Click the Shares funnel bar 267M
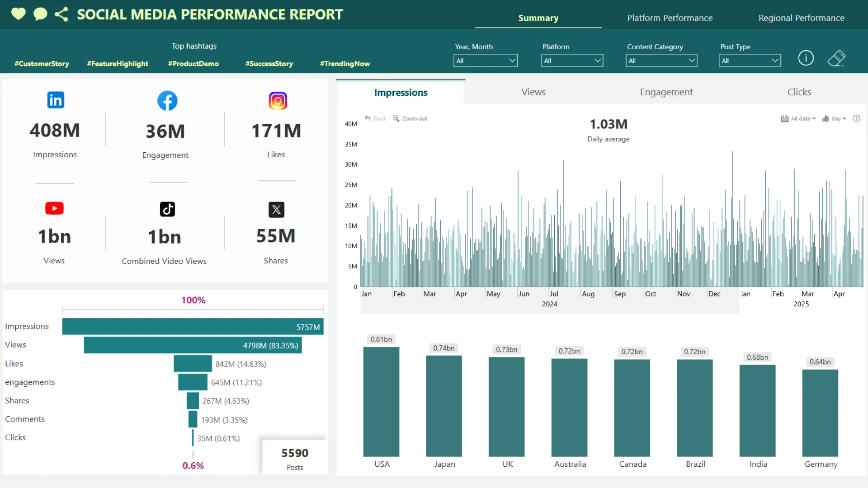The image size is (868, 488). 193,401
